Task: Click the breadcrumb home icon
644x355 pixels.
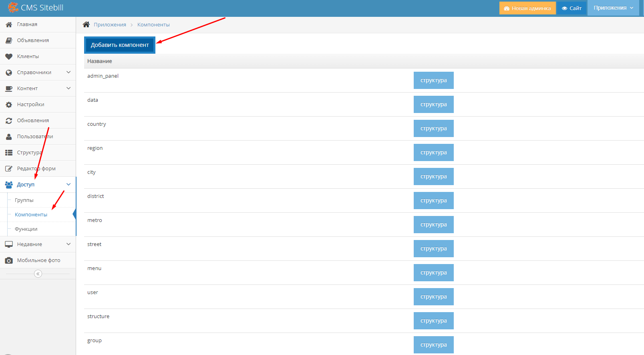Action: pyautogui.click(x=86, y=24)
